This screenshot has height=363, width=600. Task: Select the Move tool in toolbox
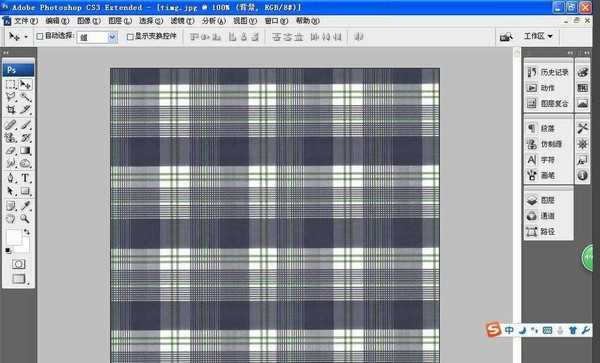26,85
